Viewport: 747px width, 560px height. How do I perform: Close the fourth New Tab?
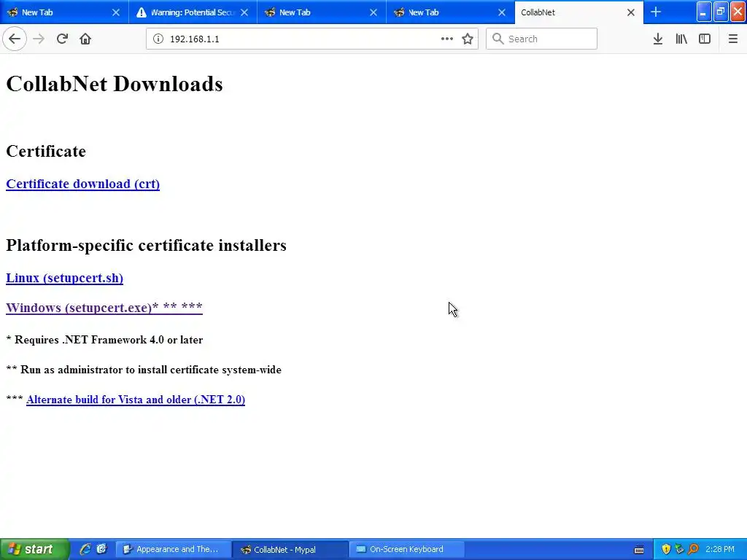coord(502,12)
